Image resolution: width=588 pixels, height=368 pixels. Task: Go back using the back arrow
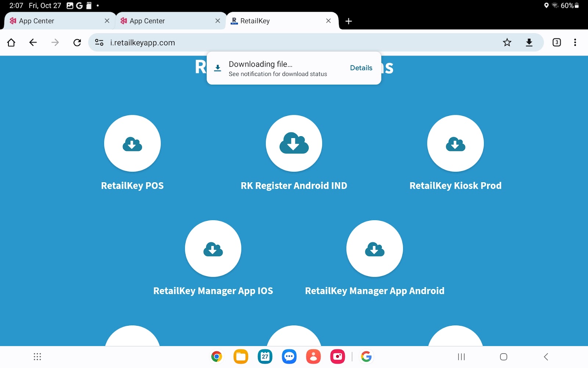33,42
